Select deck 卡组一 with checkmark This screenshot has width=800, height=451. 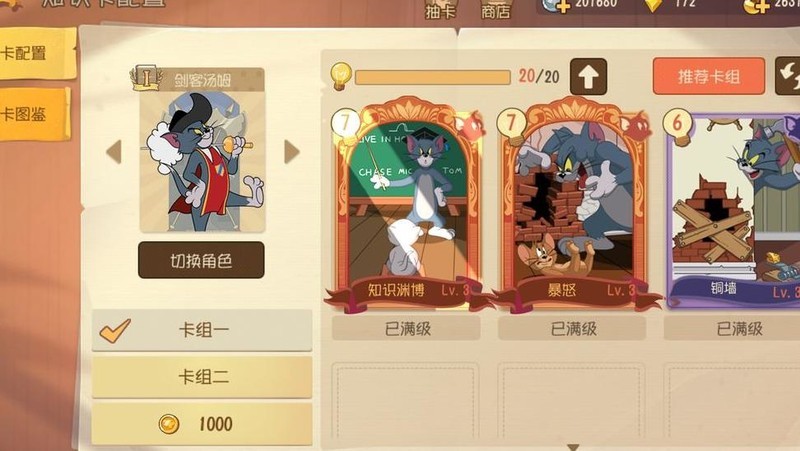pyautogui.click(x=202, y=331)
